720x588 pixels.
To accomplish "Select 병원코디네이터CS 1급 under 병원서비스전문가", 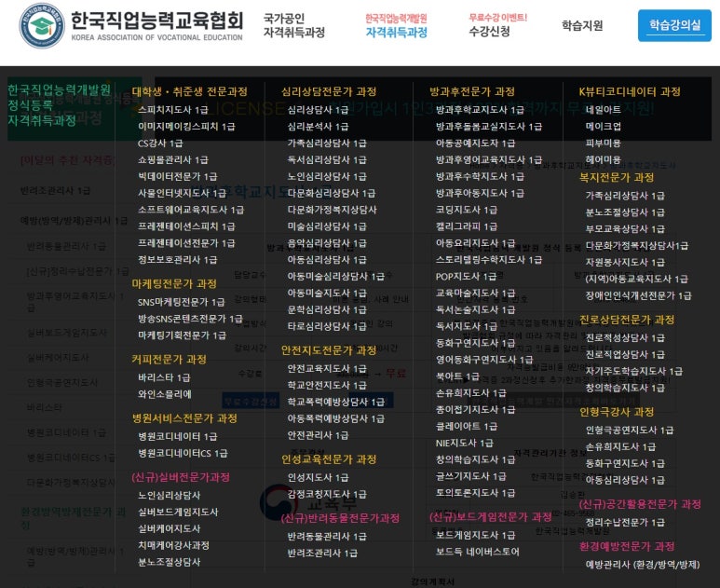I will click(x=183, y=453).
